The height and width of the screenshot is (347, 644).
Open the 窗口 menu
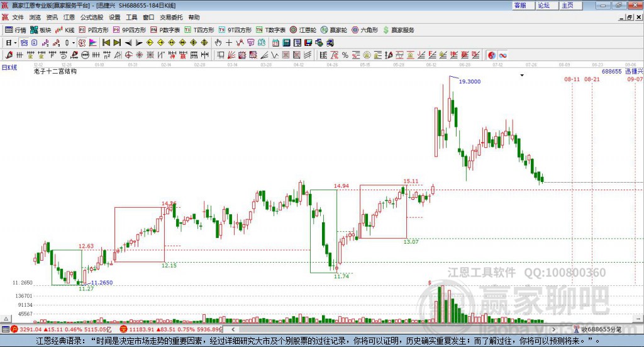[x=148, y=17]
